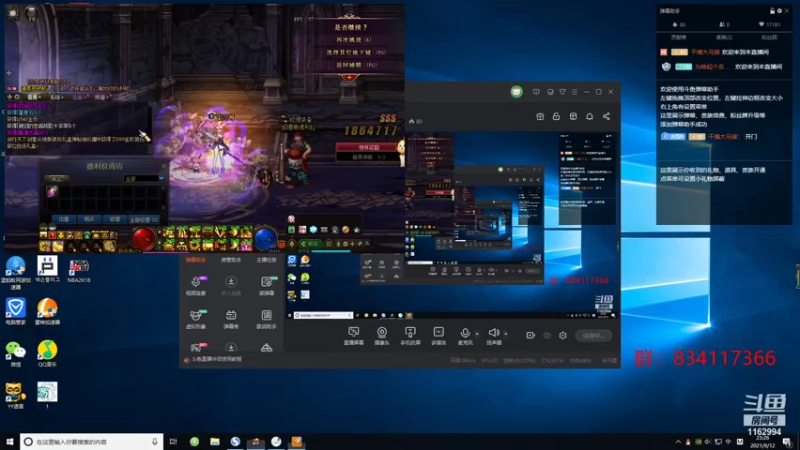This screenshot has height=450, width=800.
Task: Click the 连接中 go-live button
Action: point(593,335)
